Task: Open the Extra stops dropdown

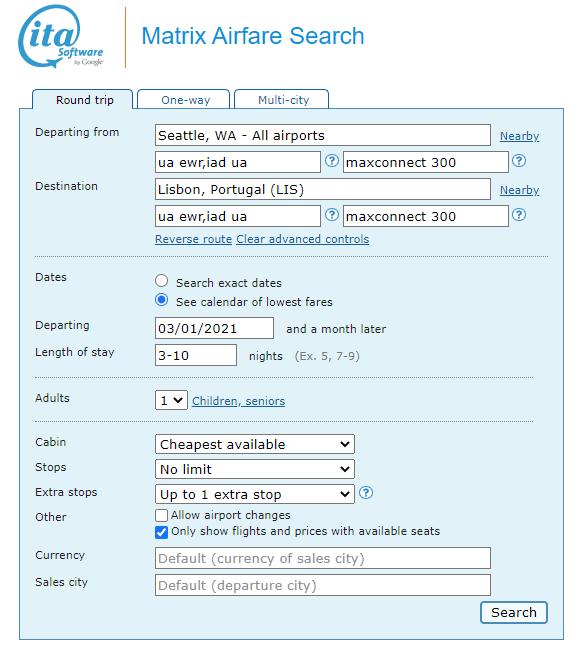Action: tap(254, 494)
